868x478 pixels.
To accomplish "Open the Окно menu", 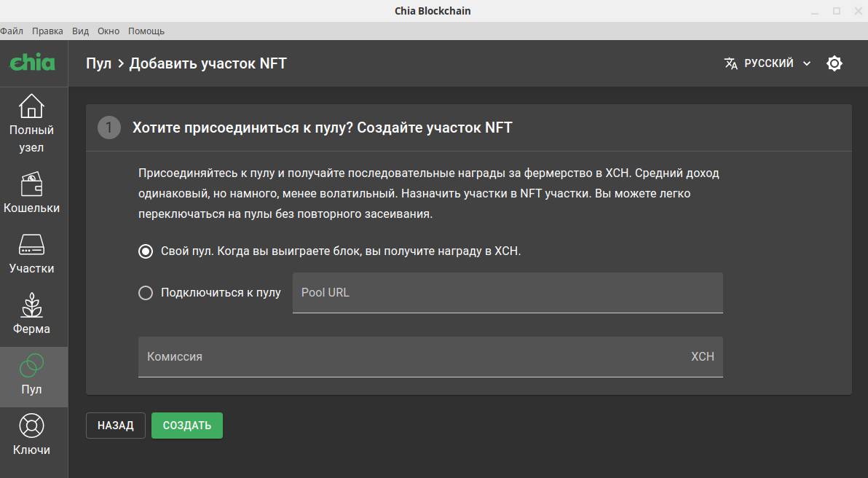I will pos(108,31).
